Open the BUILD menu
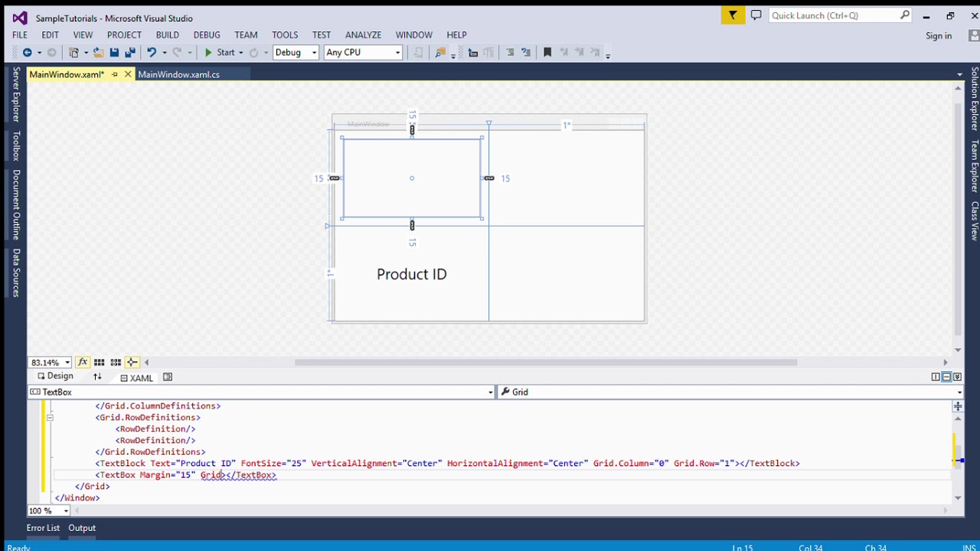 coord(168,34)
